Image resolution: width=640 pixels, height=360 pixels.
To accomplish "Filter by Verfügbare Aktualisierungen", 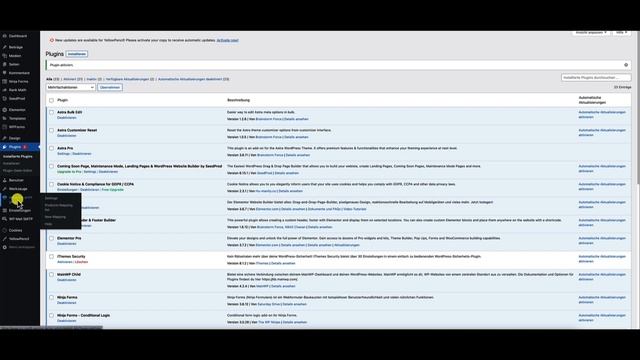I will pyautogui.click(x=130, y=79).
